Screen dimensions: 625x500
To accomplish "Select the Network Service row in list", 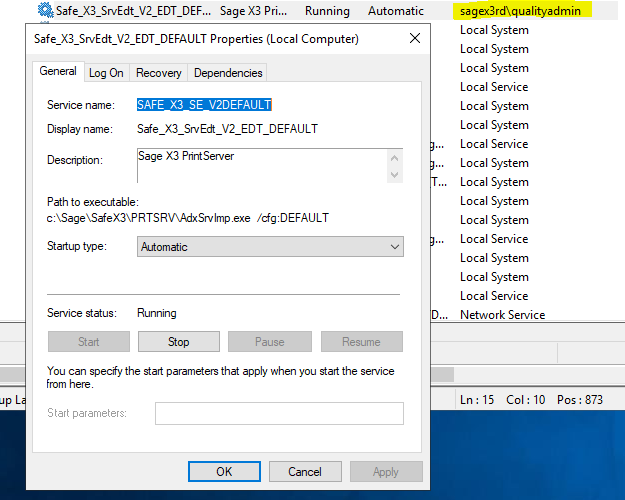I will coord(502,315).
